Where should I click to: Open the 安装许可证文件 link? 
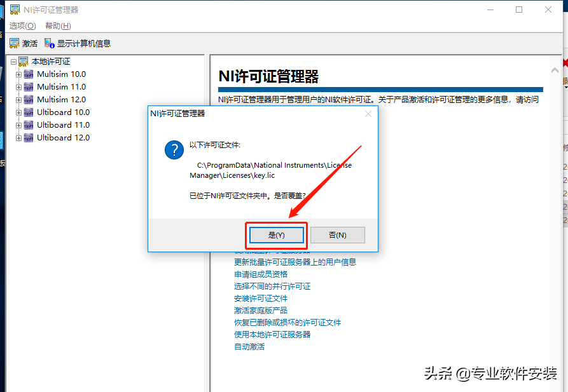267,298
